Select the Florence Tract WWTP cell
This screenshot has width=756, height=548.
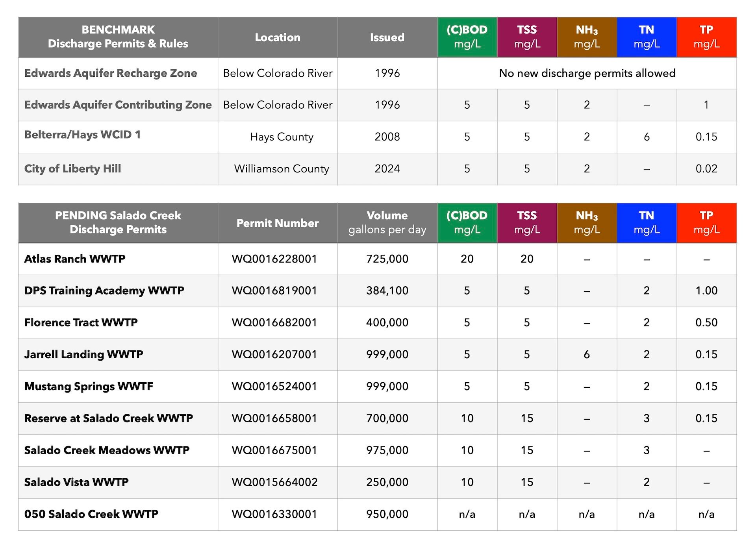point(81,322)
